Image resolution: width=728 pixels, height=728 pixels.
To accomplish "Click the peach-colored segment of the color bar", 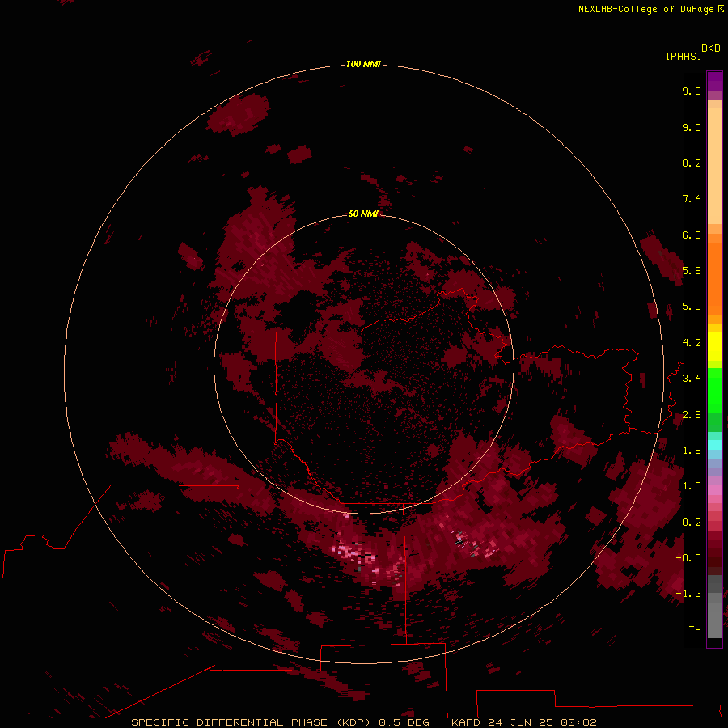I will pos(714,166).
